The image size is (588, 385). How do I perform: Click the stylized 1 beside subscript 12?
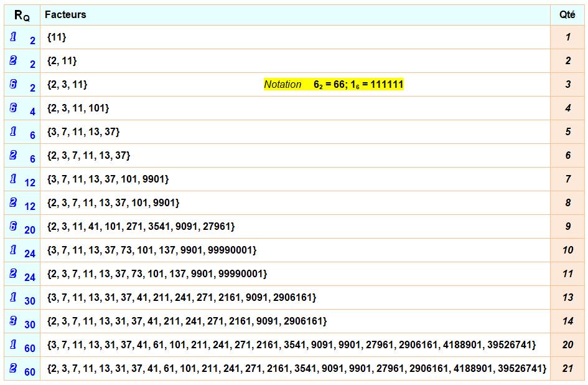pos(14,179)
